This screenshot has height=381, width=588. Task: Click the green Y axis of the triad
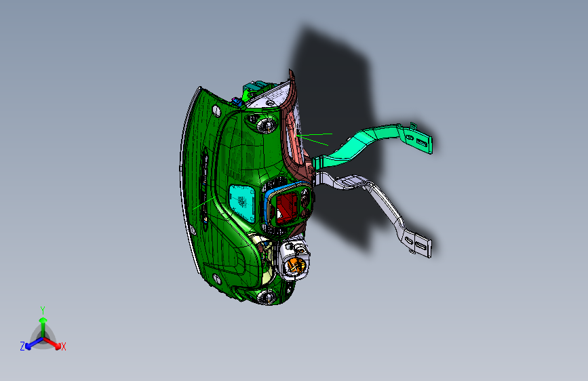click(x=43, y=327)
